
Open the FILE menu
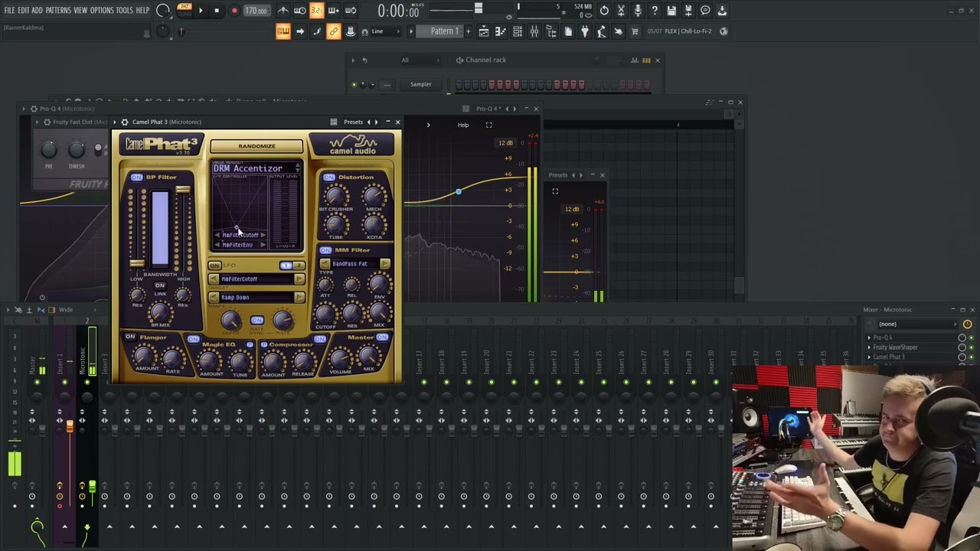click(9, 11)
